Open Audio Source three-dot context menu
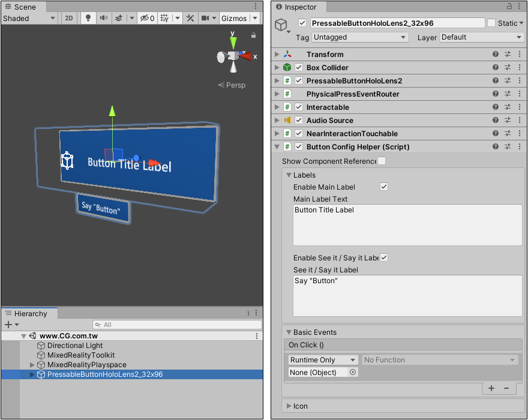 [519, 121]
